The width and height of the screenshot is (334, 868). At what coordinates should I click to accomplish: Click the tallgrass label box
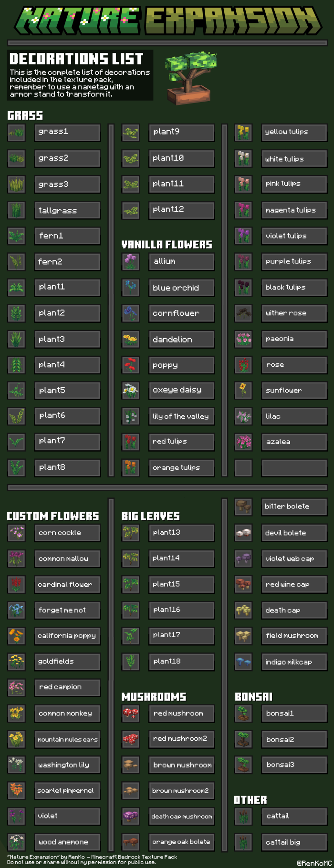(x=67, y=210)
